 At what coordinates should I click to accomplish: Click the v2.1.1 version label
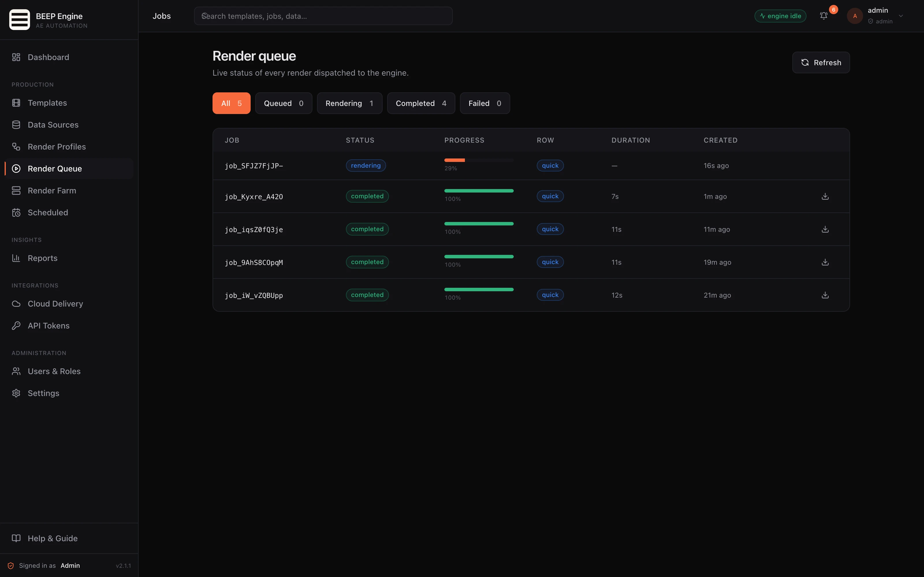point(123,565)
